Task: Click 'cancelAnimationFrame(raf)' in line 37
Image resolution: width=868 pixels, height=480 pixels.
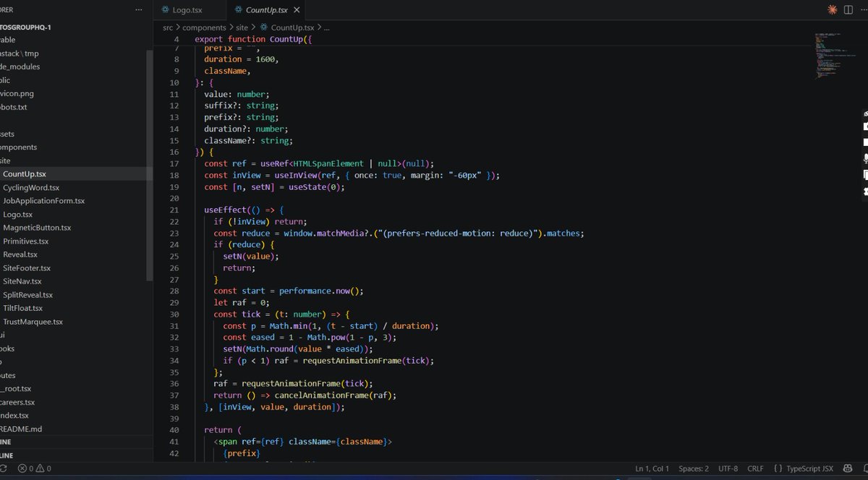Action: coord(335,395)
